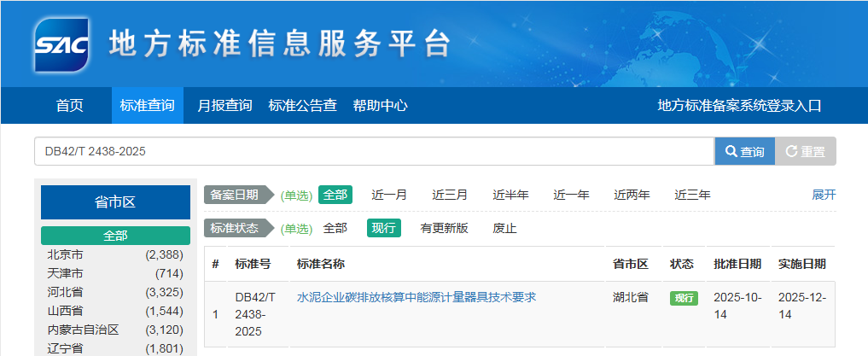The height and width of the screenshot is (356, 868).
Task: Open the 首页 home menu
Action: [70, 106]
